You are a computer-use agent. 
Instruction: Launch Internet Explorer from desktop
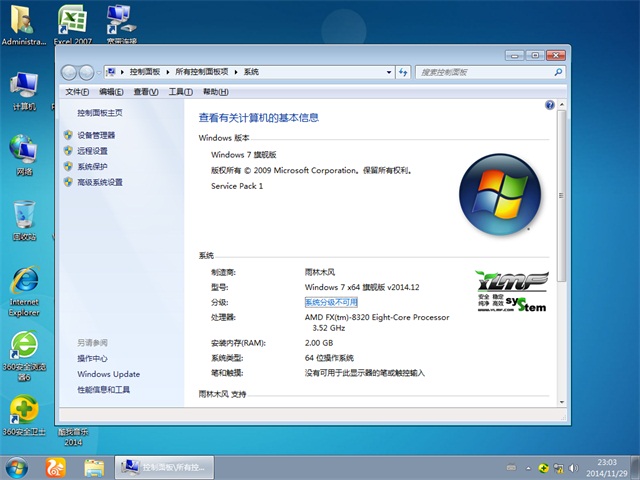pos(24,291)
